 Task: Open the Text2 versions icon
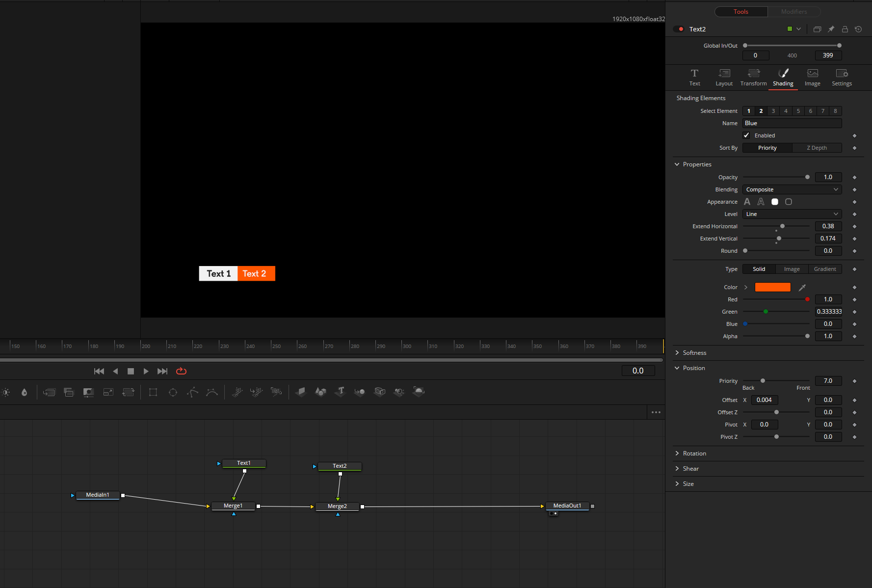pyautogui.click(x=817, y=29)
